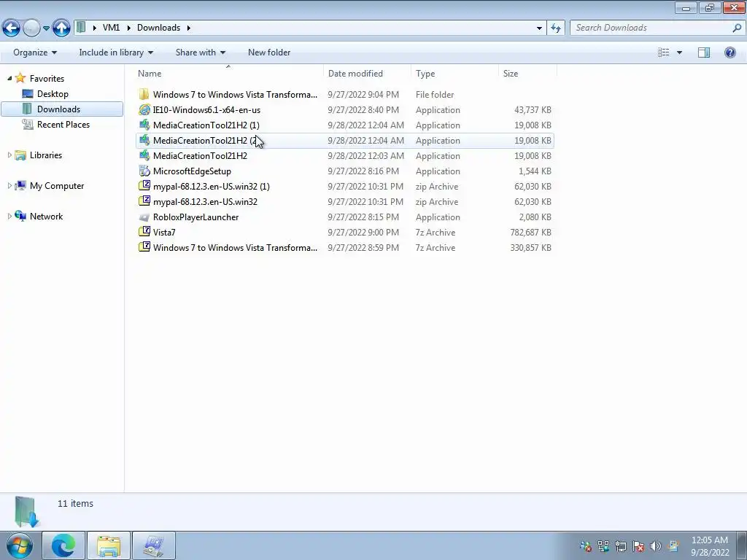
Task: Open the taskbar clock showing 12:05 AM
Action: tap(710, 545)
